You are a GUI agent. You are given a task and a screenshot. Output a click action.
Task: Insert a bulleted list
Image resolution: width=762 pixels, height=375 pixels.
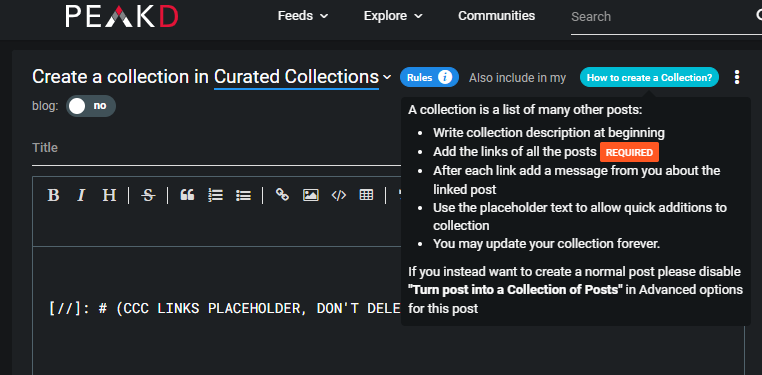(243, 195)
